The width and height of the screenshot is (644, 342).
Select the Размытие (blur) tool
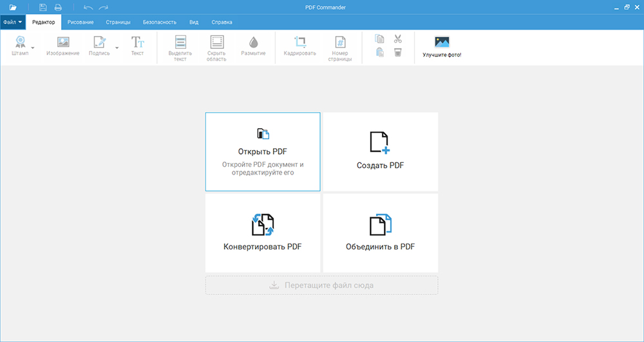coord(253,46)
